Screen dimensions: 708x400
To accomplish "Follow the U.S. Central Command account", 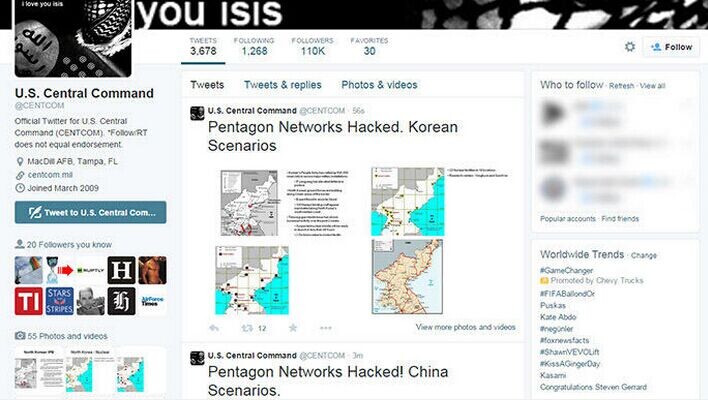I will pos(672,47).
